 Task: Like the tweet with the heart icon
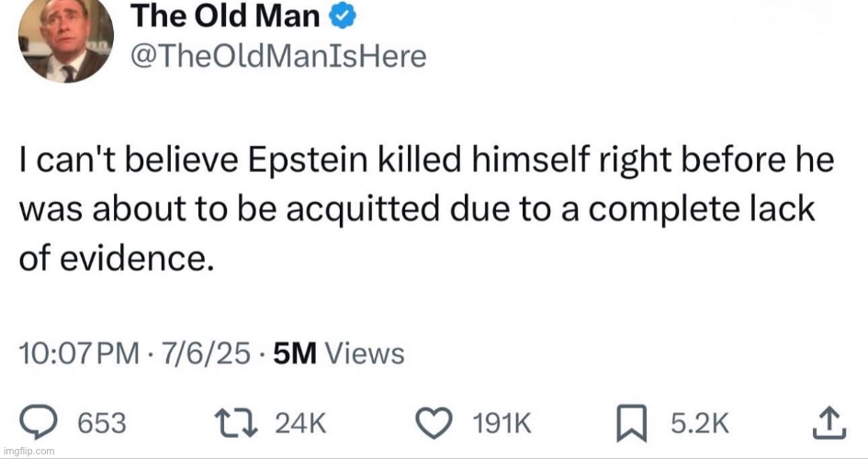point(434,423)
